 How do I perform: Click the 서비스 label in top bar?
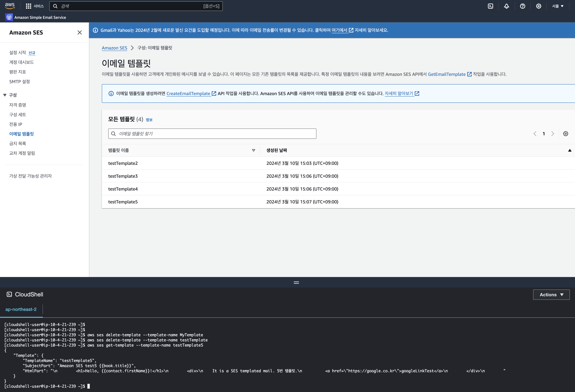tap(39, 6)
